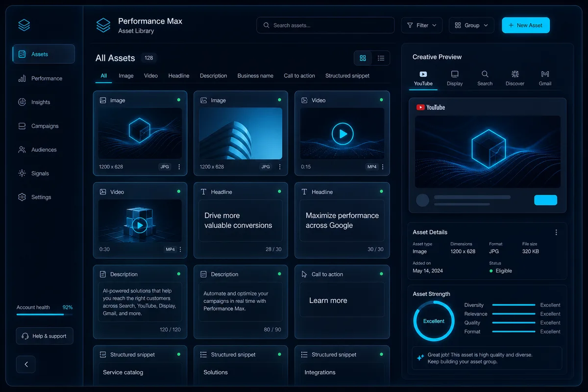Open the Filter dropdown

[x=422, y=25]
